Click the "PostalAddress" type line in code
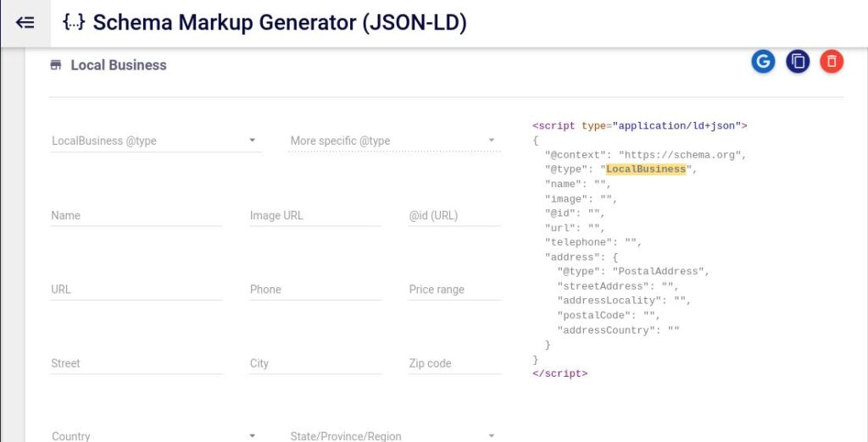 [633, 272]
